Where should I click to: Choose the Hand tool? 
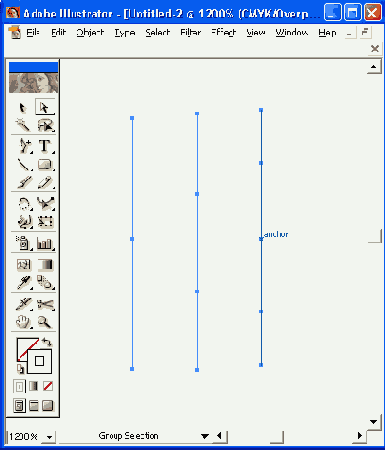23,322
